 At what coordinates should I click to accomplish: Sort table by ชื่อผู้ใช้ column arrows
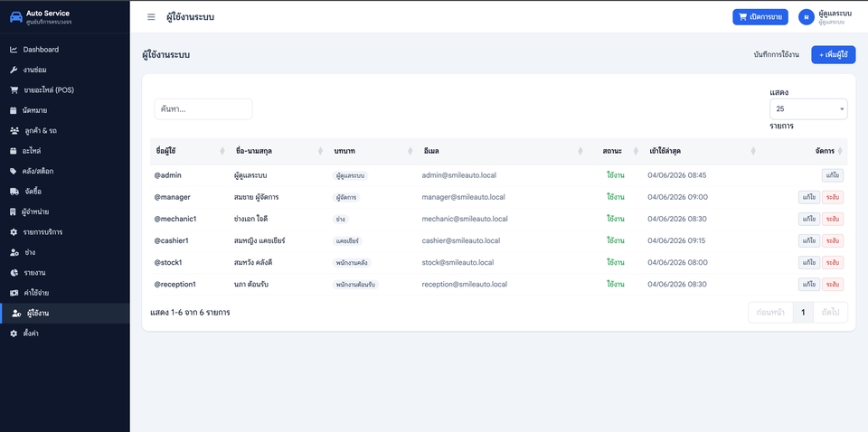tap(222, 151)
